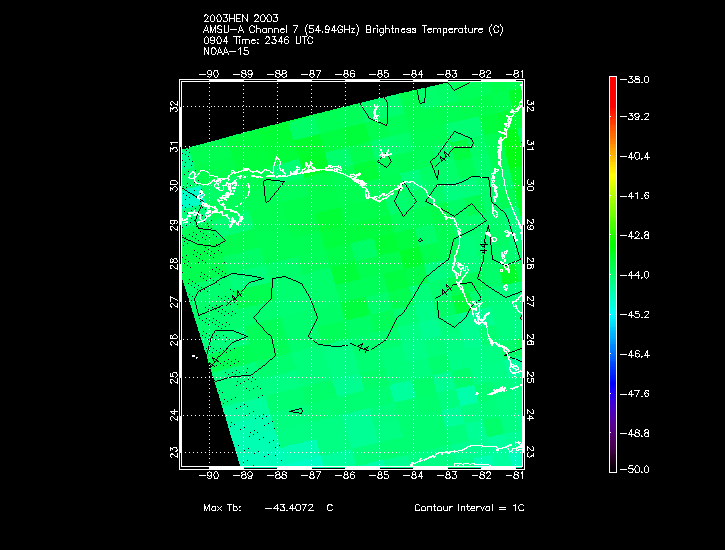Screen dimensions: 725x550
Task: Click the "27" latitude label on right axis
Action: [530, 302]
